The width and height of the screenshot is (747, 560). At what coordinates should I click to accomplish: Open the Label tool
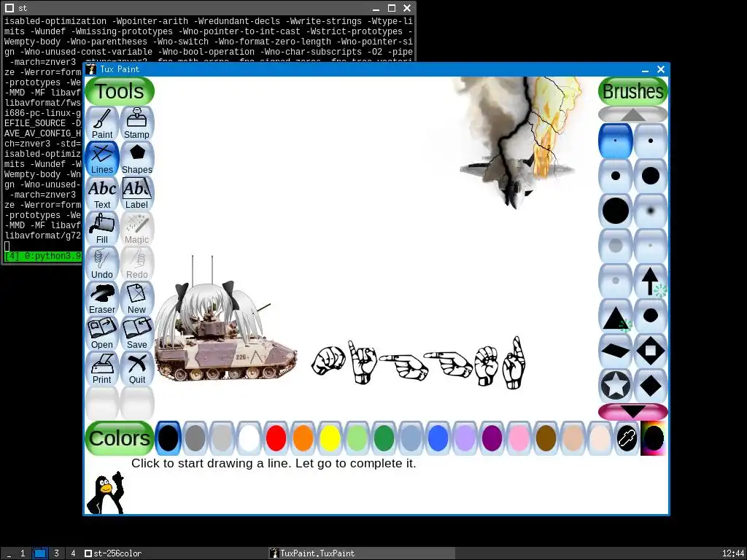[x=136, y=194]
